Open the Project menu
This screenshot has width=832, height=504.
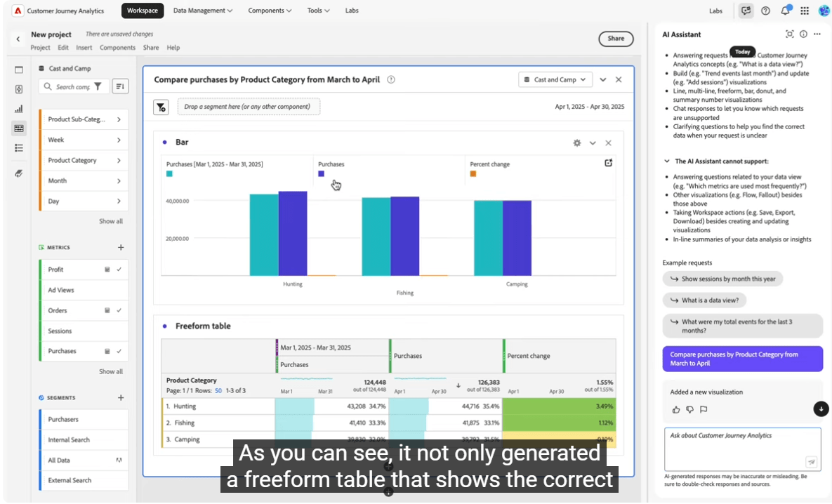pos(40,48)
